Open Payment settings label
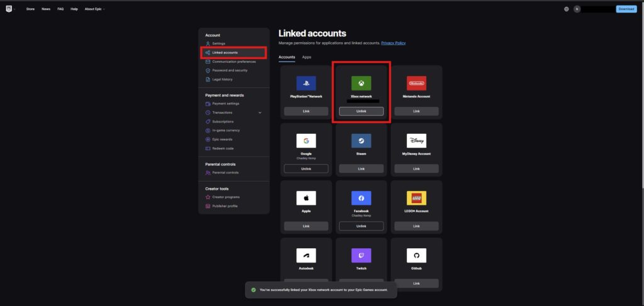644x306 pixels. click(226, 104)
